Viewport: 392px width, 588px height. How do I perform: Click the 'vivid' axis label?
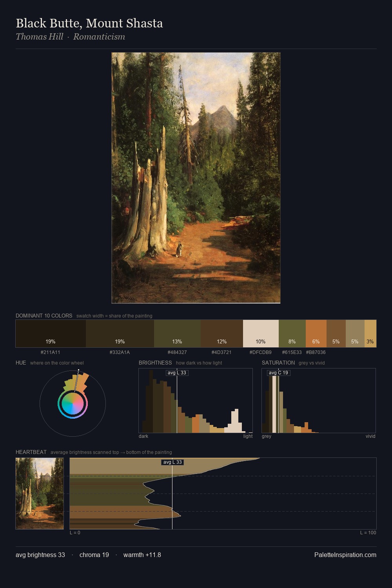click(x=370, y=436)
